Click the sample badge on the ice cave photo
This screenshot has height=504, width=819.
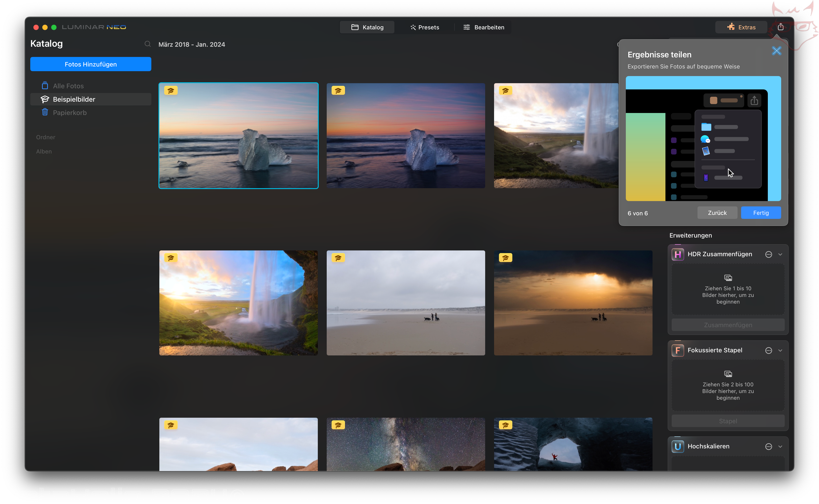point(506,425)
